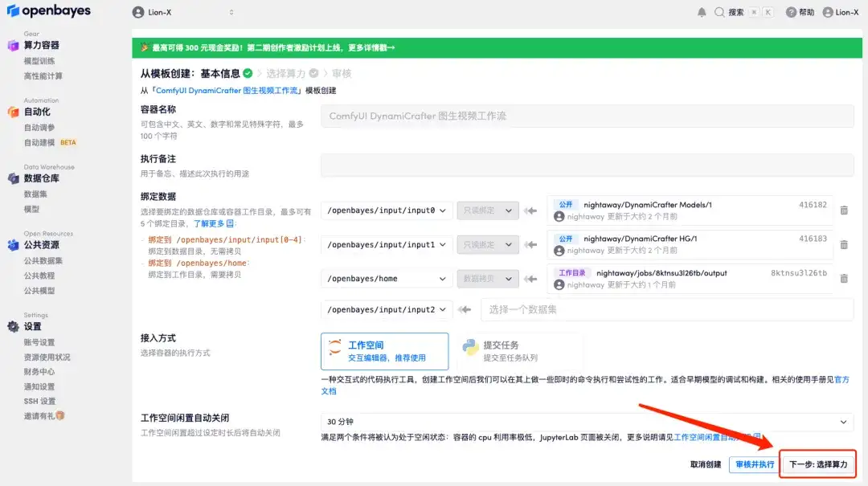Click the search magnifier icon
Viewport: 868px width, 486px height.
pyautogui.click(x=719, y=12)
